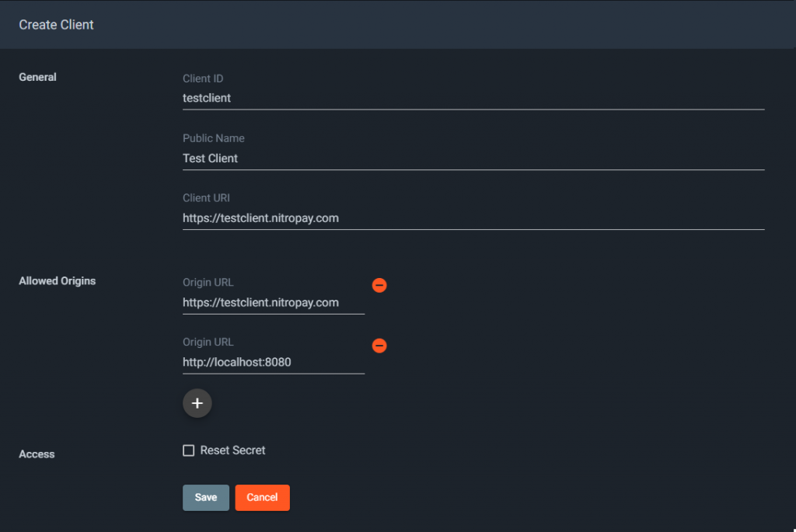Viewport: 796px width, 532px height.
Task: Edit the first Origin URL field
Action: pos(273,303)
